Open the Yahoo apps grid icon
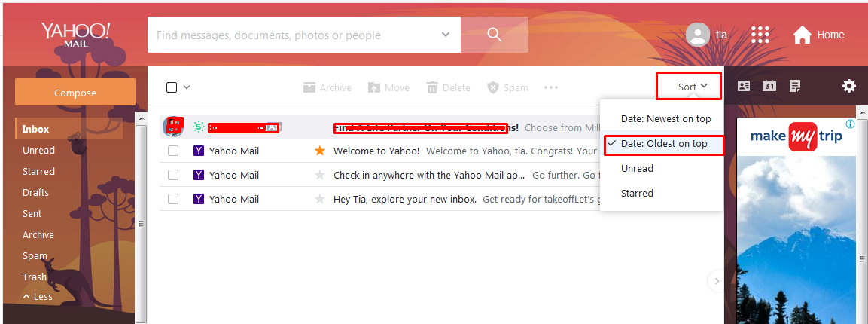The image size is (868, 324). [x=760, y=35]
